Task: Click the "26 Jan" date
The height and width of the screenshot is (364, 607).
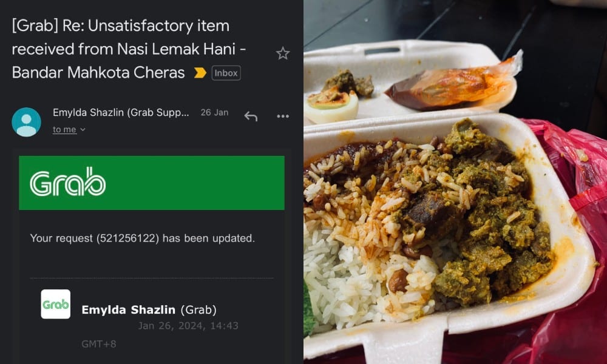Action: (214, 113)
